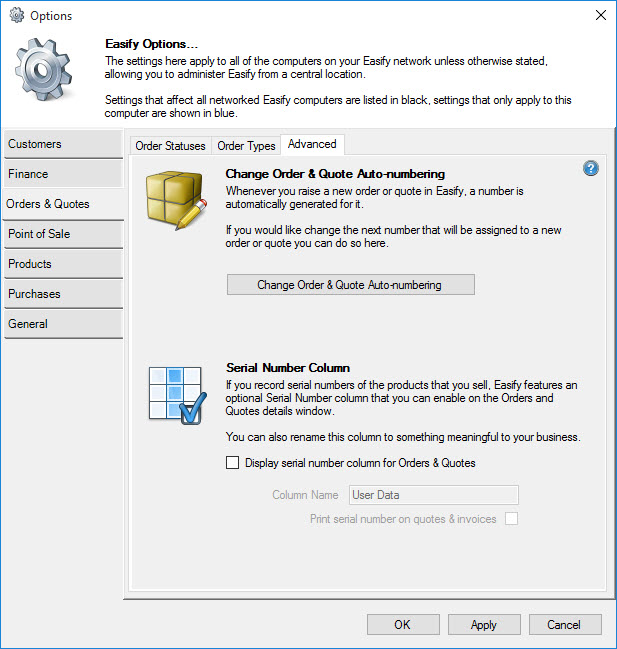This screenshot has width=617, height=649.
Task: Enable Display serial number column checkbox
Action: 233,463
